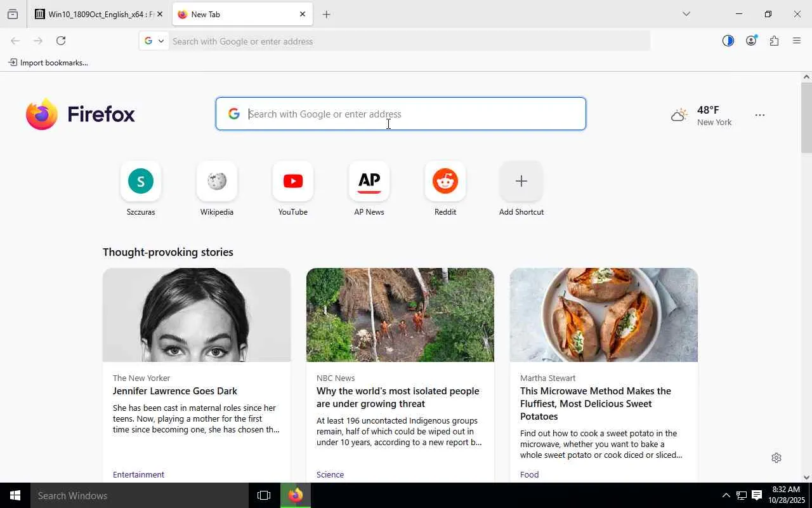This screenshot has width=812, height=508.
Task: Open Task View on the taskbar
Action: pos(264,495)
